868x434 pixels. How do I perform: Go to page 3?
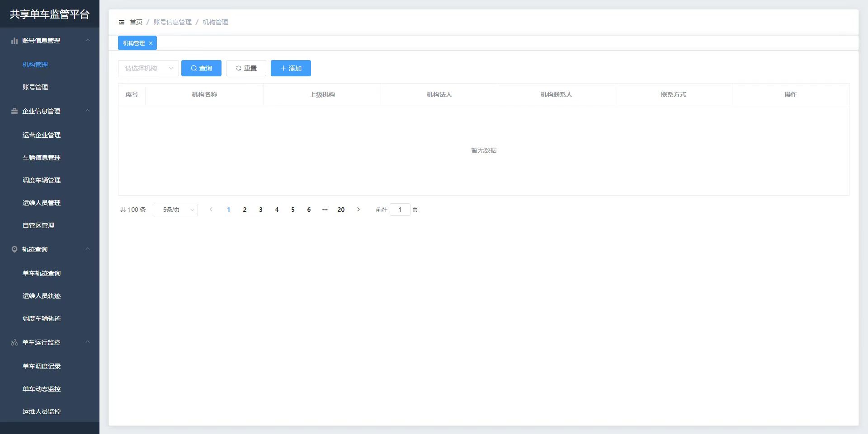(261, 210)
